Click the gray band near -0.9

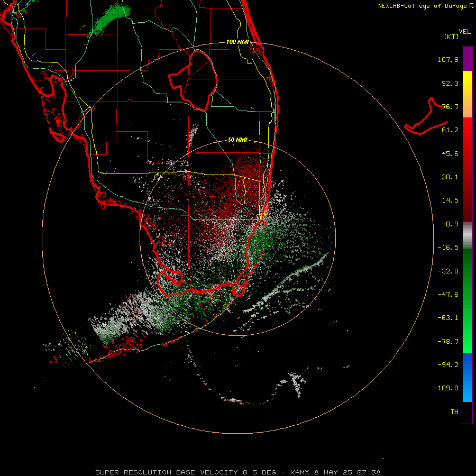tap(467, 235)
